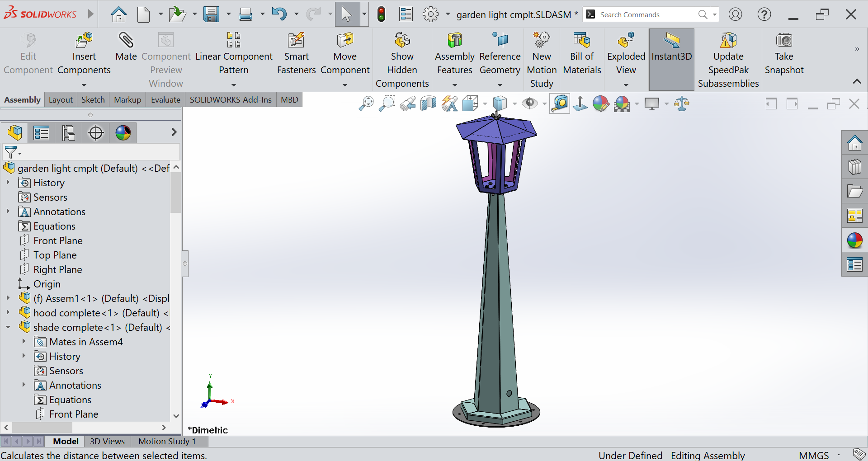The width and height of the screenshot is (868, 461).
Task: Expand the hood complete<1> node
Action: (x=8, y=313)
